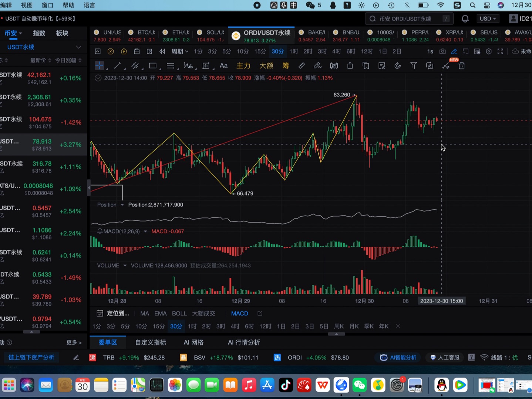Toggle the 主力 indicator
The height and width of the screenshot is (399, 532).
pyautogui.click(x=243, y=66)
